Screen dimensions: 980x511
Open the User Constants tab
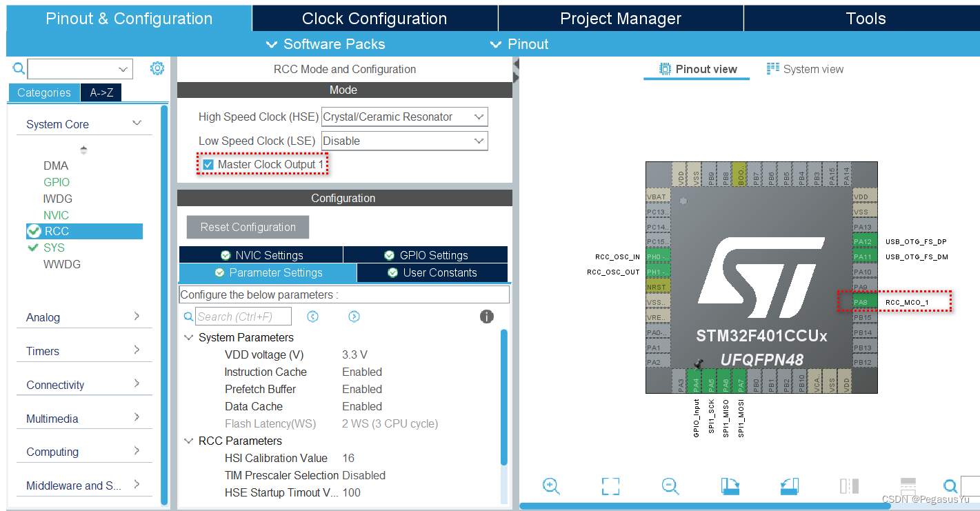432,272
